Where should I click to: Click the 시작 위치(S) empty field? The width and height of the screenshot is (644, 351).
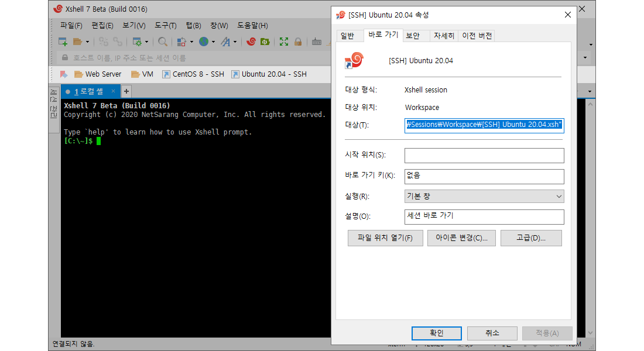484,156
